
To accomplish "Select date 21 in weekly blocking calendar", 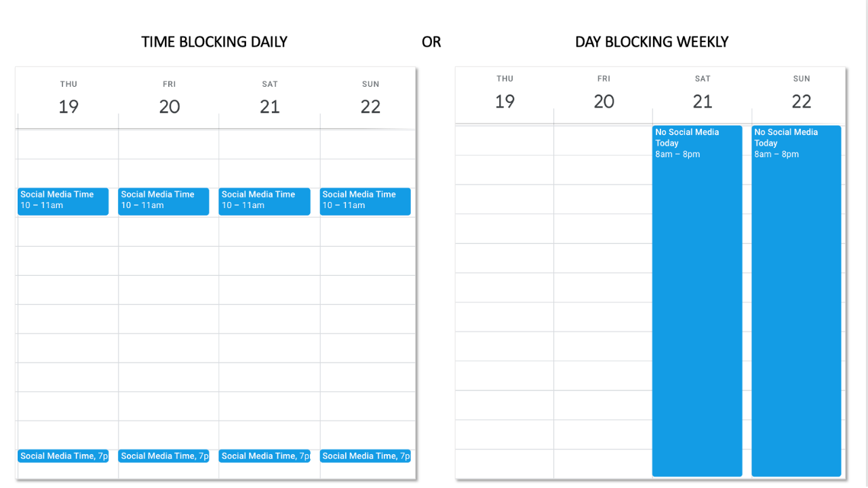I will click(703, 102).
